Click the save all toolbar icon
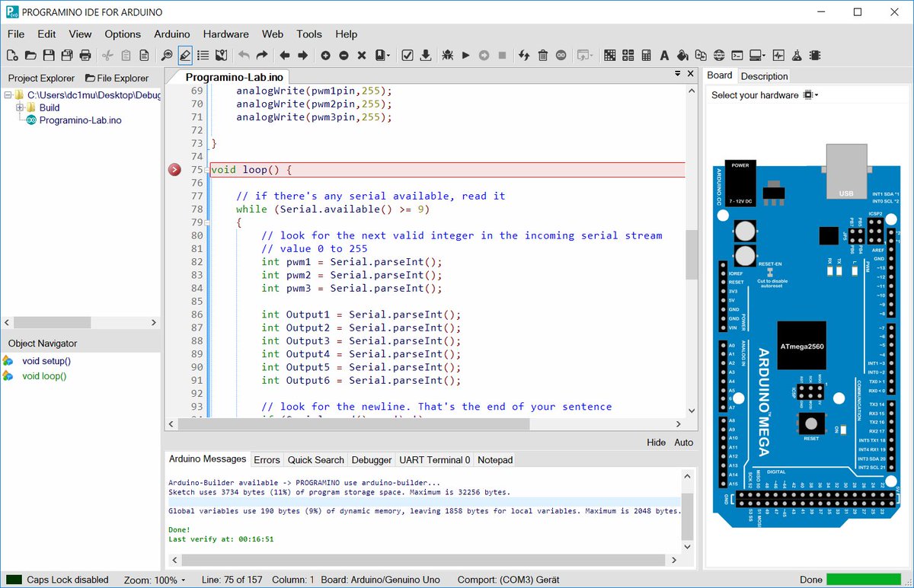The image size is (914, 588). tap(67, 55)
